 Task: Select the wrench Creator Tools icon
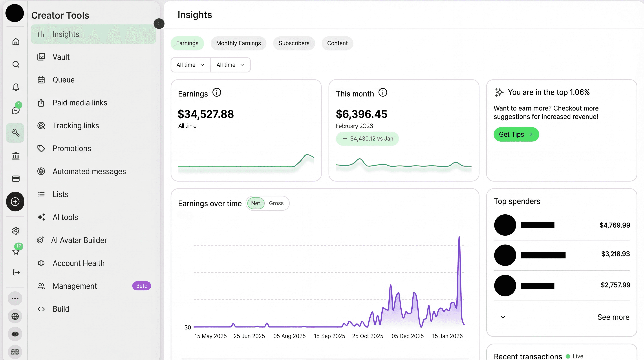coord(15,133)
